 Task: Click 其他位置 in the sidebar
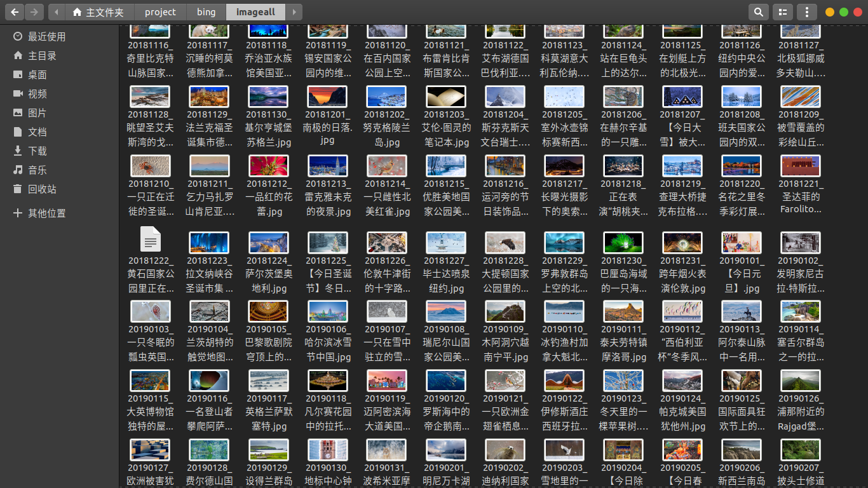[60, 213]
